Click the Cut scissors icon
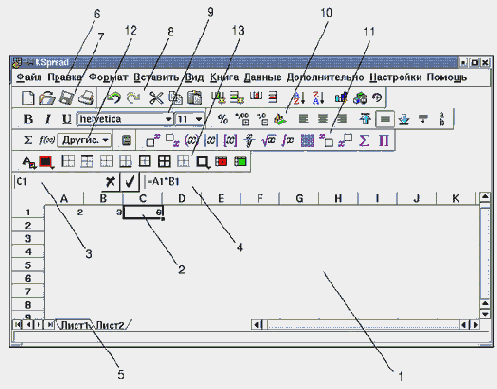Viewport: 497px width, 389px height. (x=156, y=98)
